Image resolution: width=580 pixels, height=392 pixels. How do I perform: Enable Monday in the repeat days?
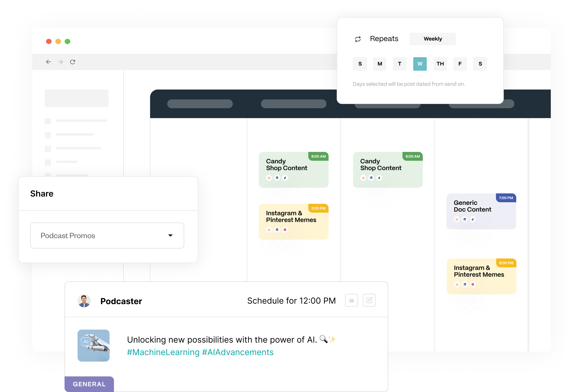coord(380,64)
